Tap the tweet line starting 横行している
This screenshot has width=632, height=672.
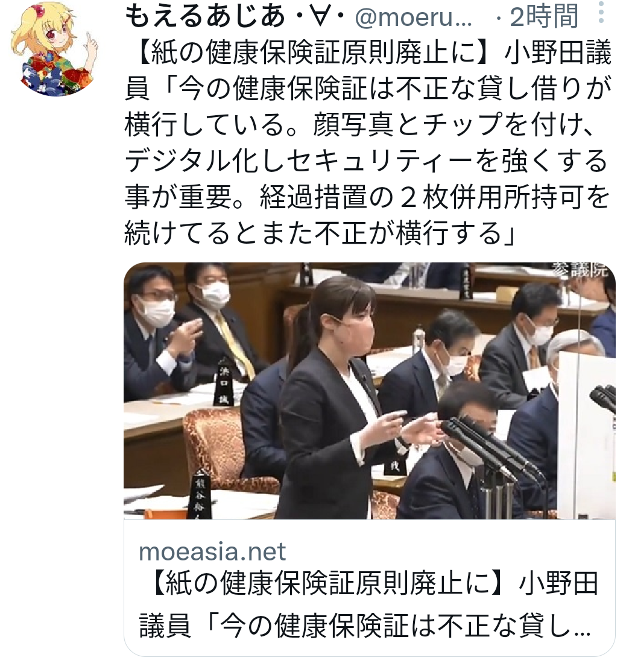(360, 125)
